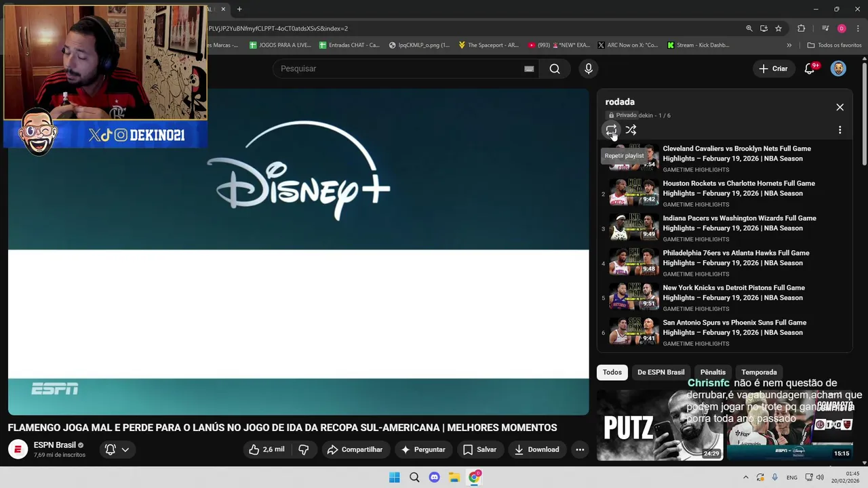Close the rodada playlist panel
Image resolution: width=868 pixels, height=488 pixels.
(840, 107)
